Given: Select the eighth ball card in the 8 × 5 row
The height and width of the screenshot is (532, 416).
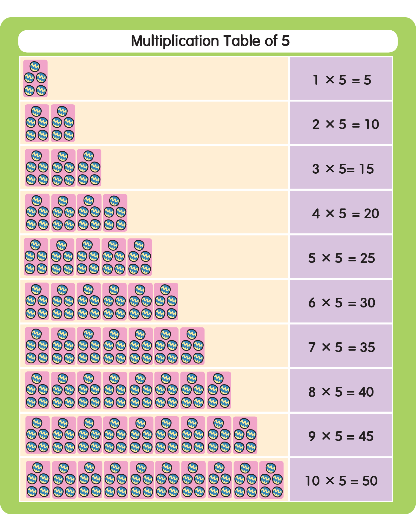Looking at the screenshot, I should pos(219,390).
